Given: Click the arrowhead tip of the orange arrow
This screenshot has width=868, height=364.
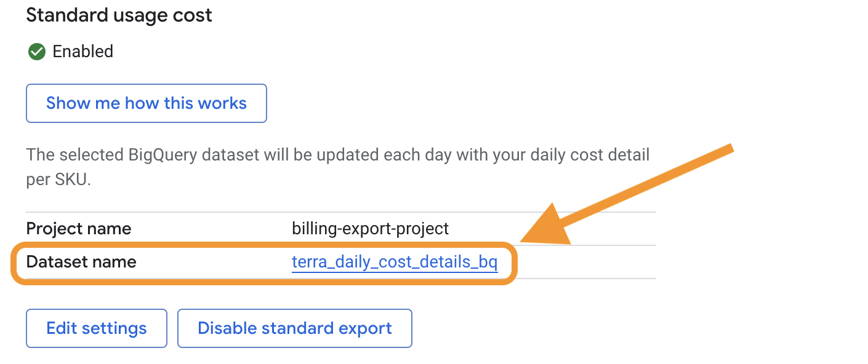Looking at the screenshot, I should point(524,239).
